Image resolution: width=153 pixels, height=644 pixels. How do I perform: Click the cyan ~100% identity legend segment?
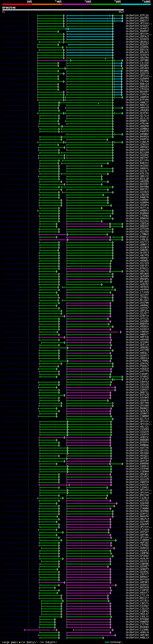point(136,4)
